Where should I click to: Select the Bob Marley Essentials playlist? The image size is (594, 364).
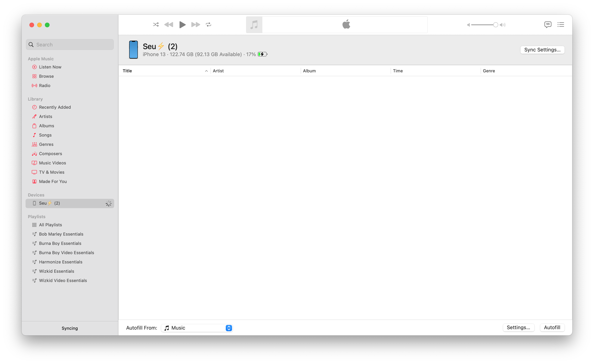pos(61,234)
